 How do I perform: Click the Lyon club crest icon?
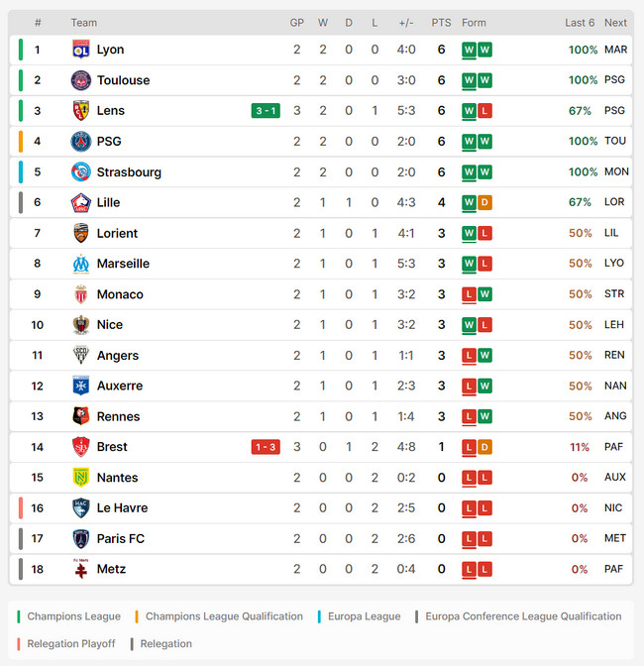coord(80,50)
